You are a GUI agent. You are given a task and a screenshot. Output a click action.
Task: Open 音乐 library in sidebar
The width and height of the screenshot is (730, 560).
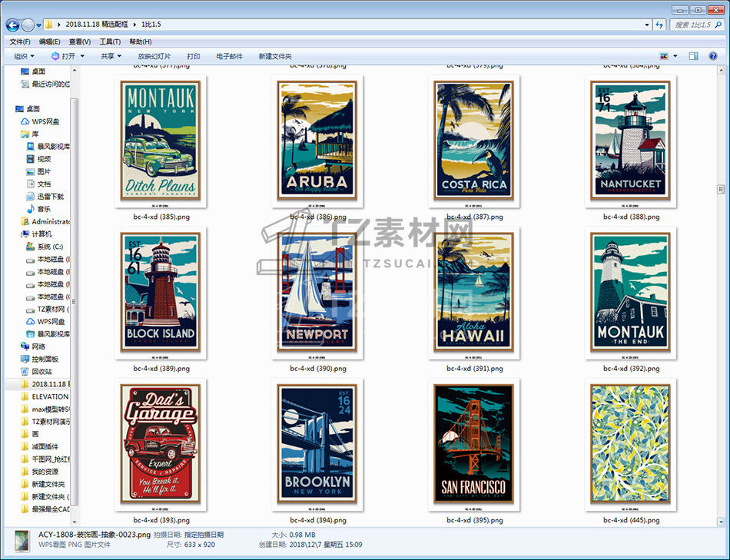pyautogui.click(x=44, y=209)
